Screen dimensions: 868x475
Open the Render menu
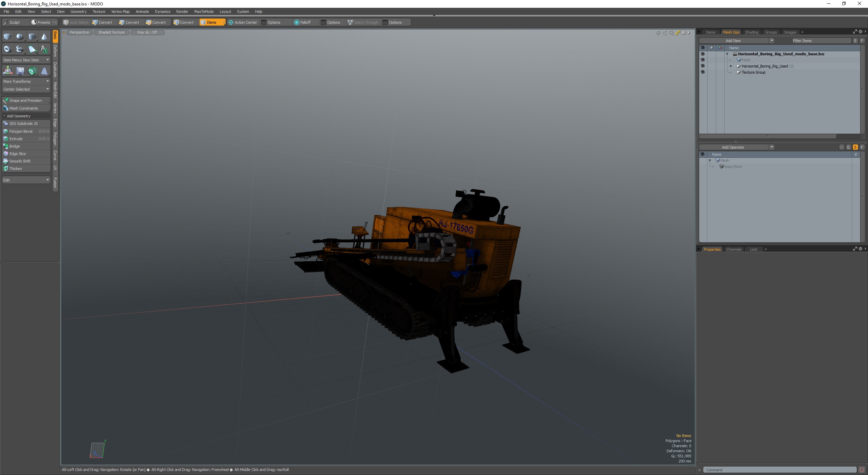click(182, 12)
